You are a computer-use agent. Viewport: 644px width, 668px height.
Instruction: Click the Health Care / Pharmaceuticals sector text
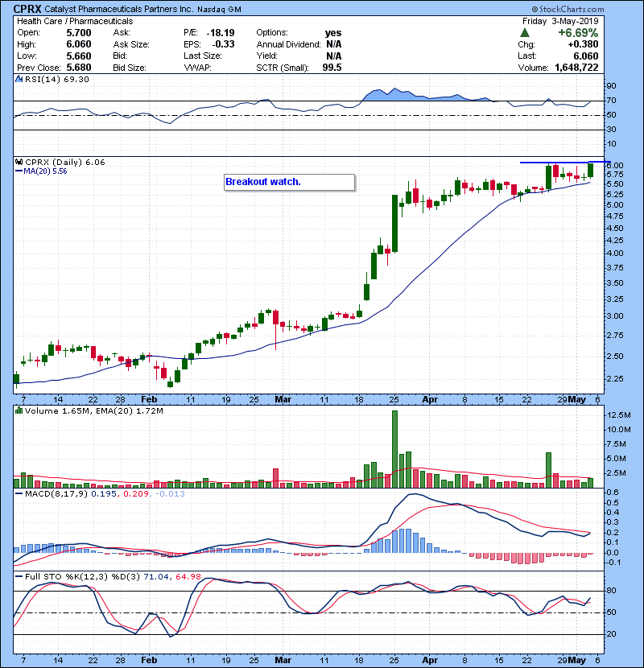tap(75, 21)
